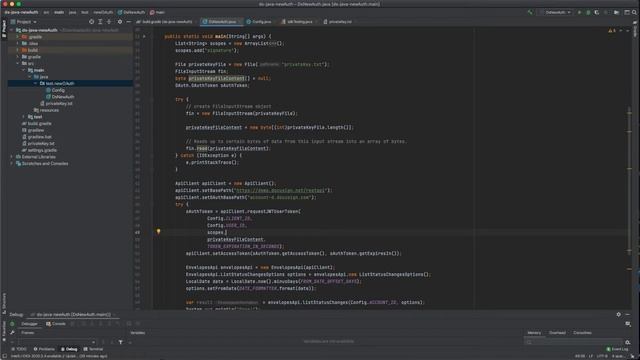Collapse the test.newOAuth package arrow

point(36,83)
